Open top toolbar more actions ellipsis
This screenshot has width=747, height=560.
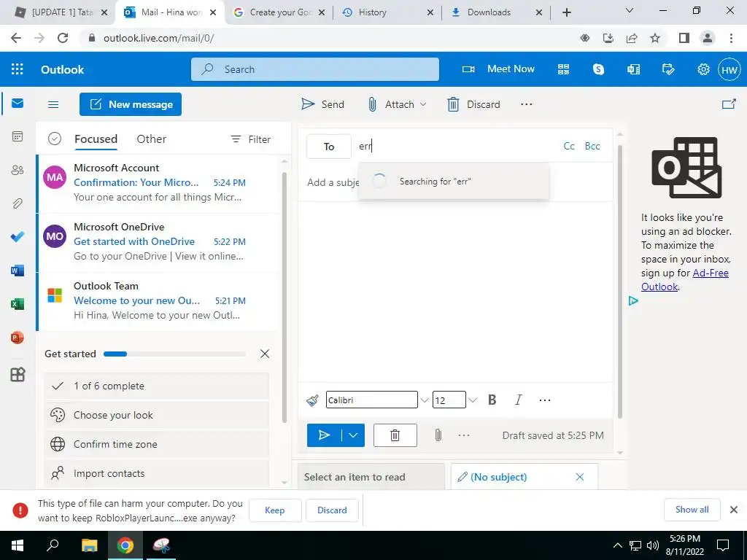(x=527, y=104)
